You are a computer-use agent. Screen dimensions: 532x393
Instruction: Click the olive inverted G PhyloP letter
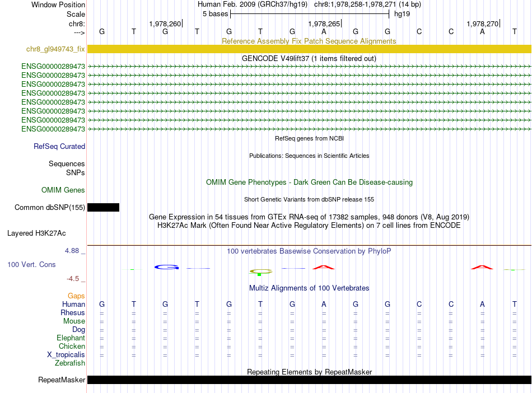point(261,272)
